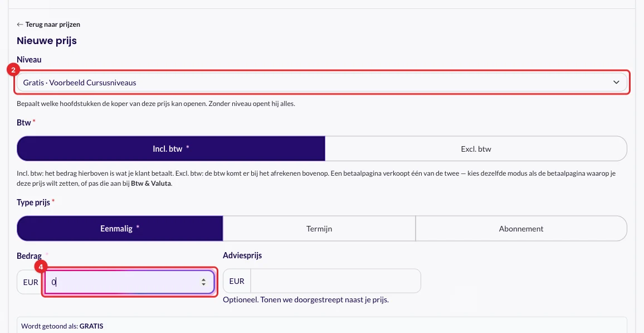The width and height of the screenshot is (644, 333).
Task: Select the Incl. btw option
Action: point(171,148)
